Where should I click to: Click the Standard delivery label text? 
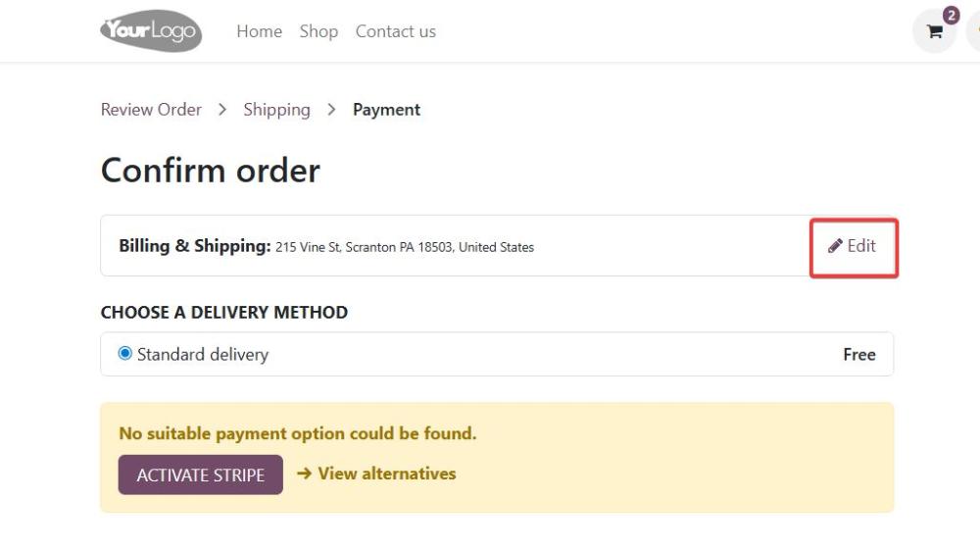coord(203,354)
